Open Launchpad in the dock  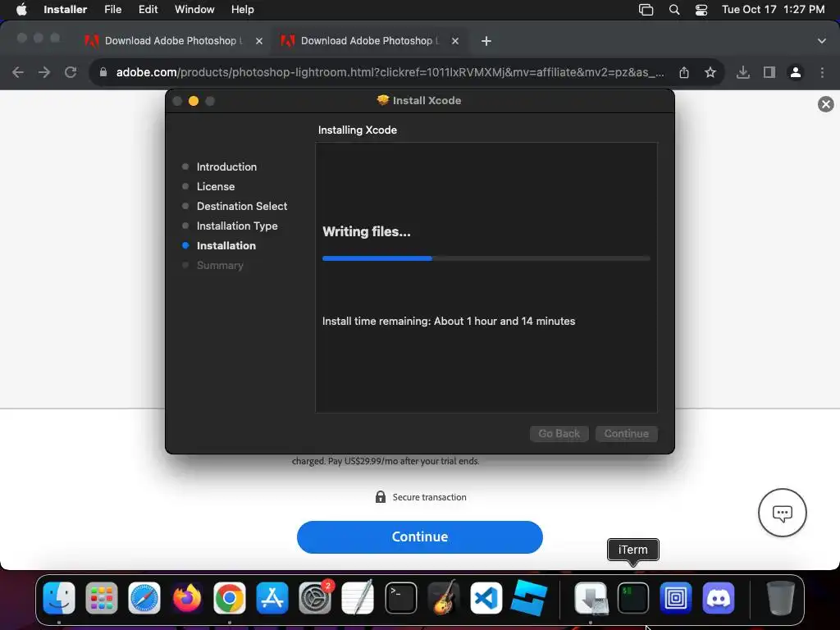click(101, 598)
